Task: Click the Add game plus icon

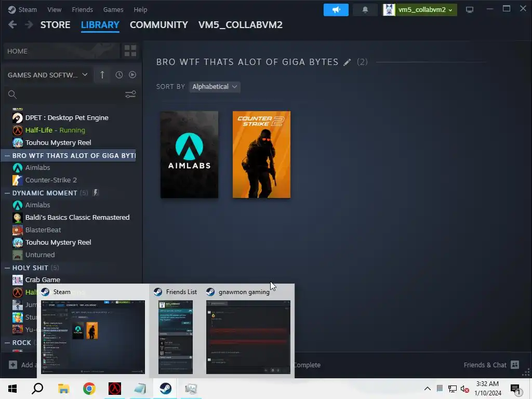Action: pyautogui.click(x=13, y=365)
